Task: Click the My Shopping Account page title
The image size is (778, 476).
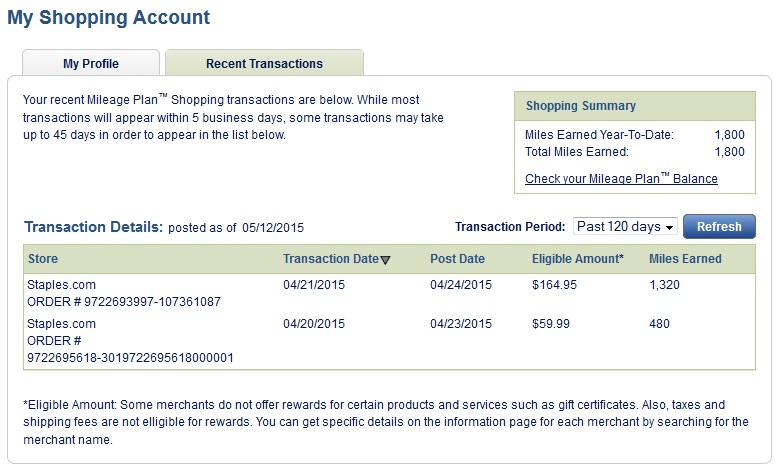Action: [109, 18]
